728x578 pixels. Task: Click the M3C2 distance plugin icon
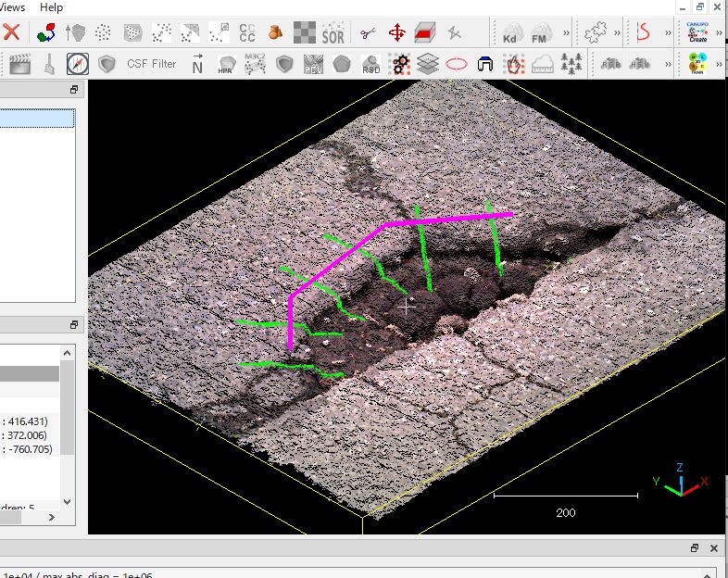tap(255, 64)
